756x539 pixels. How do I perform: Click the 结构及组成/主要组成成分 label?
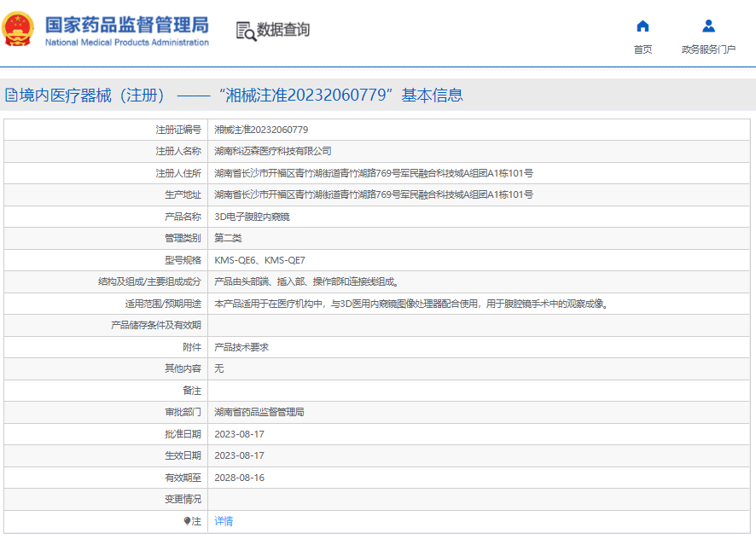149,281
